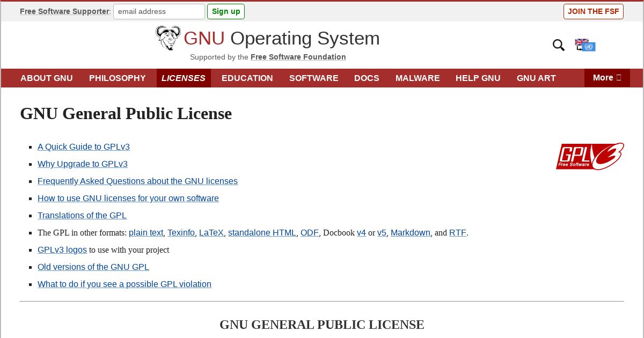Click the email address input field
This screenshot has height=338, width=644.
(x=159, y=11)
